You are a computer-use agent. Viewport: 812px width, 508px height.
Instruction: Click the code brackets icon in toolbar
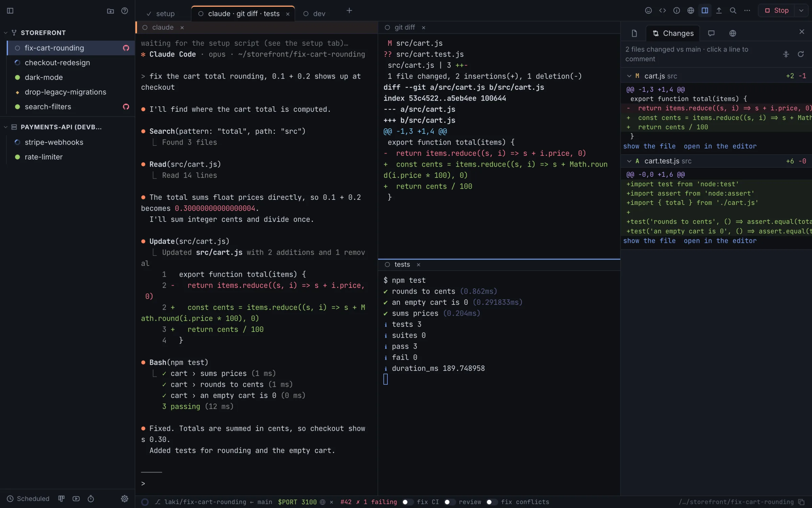tap(662, 10)
